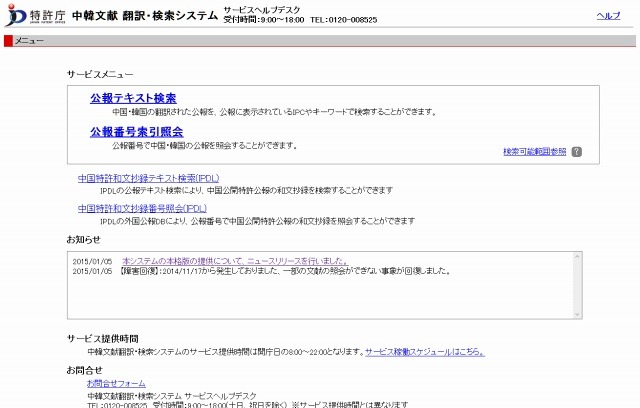The width and height of the screenshot is (640, 408).
Task: Open 公報番号索引照会 link
Action: coord(136,132)
